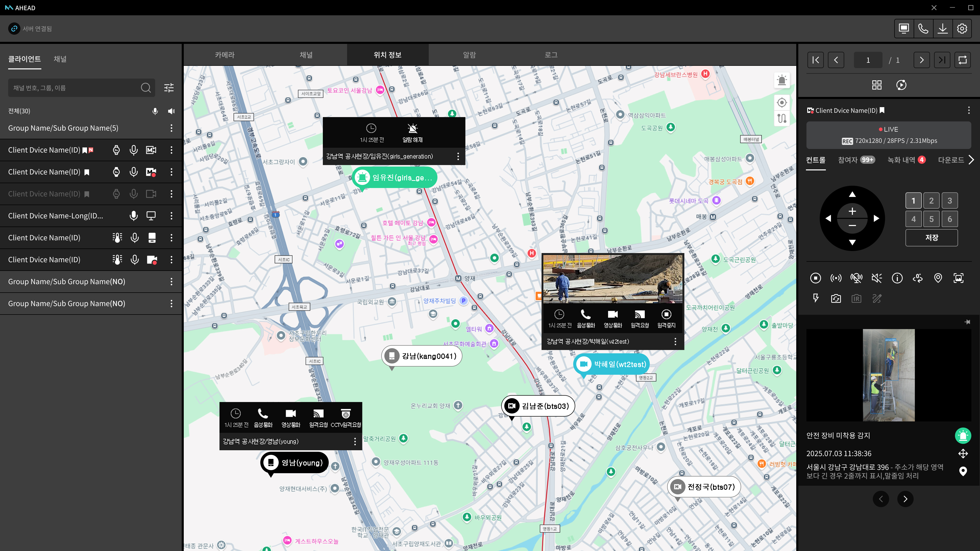Click the siren alarm icon on the map
This screenshot has width=980, height=551.
click(782, 80)
